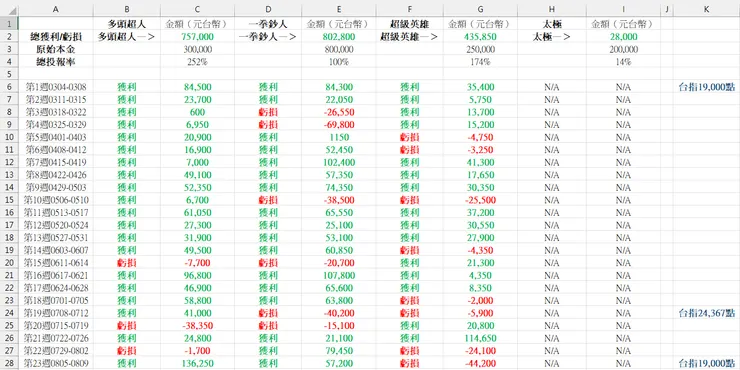
Task: Select row 15 header
Action: point(9,200)
